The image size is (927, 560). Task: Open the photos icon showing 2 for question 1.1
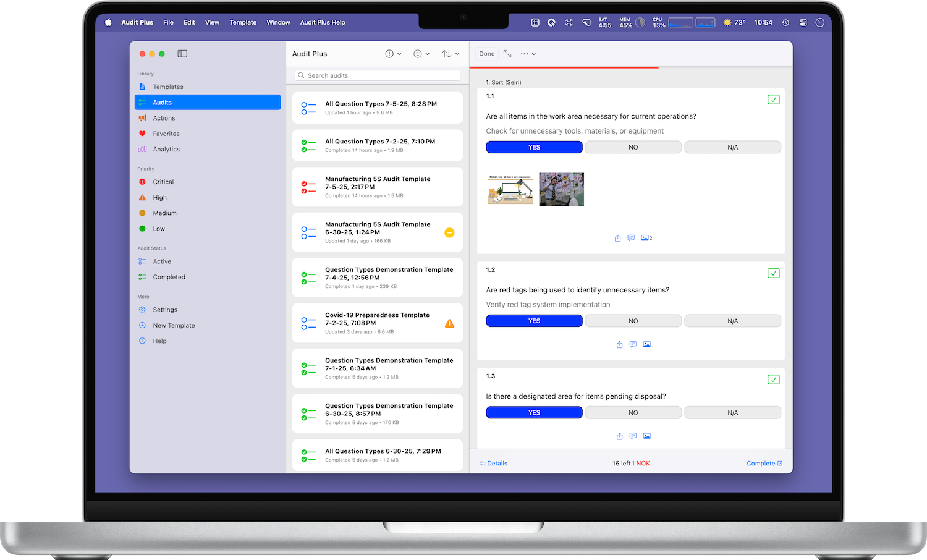pos(646,238)
